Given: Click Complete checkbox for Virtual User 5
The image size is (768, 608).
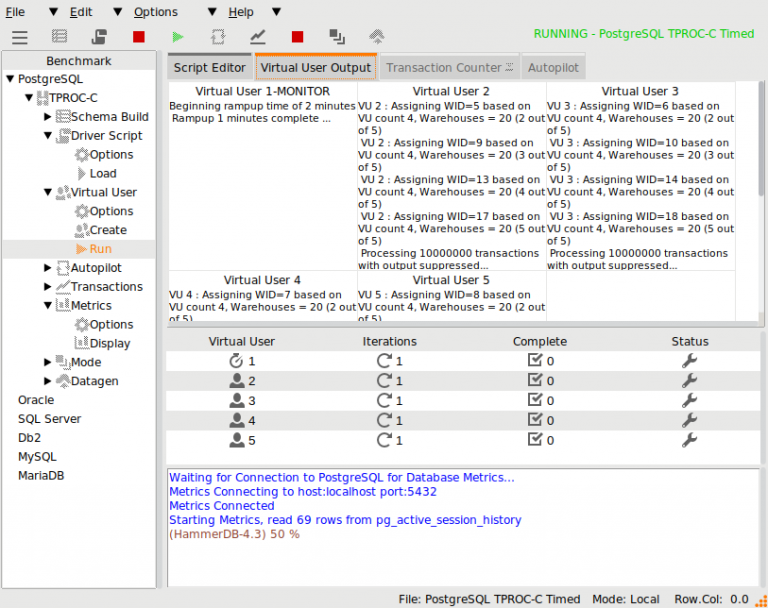Looking at the screenshot, I should (x=534, y=440).
